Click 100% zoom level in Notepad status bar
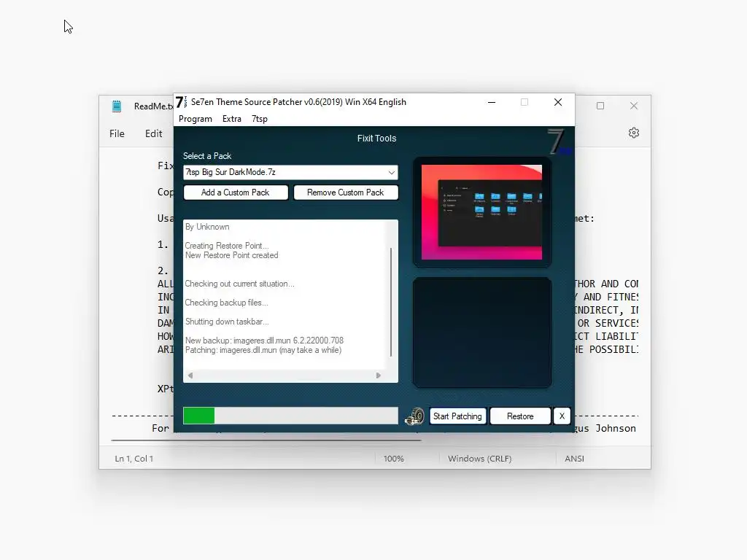Screen dimensions: 747x560 tap(393, 459)
